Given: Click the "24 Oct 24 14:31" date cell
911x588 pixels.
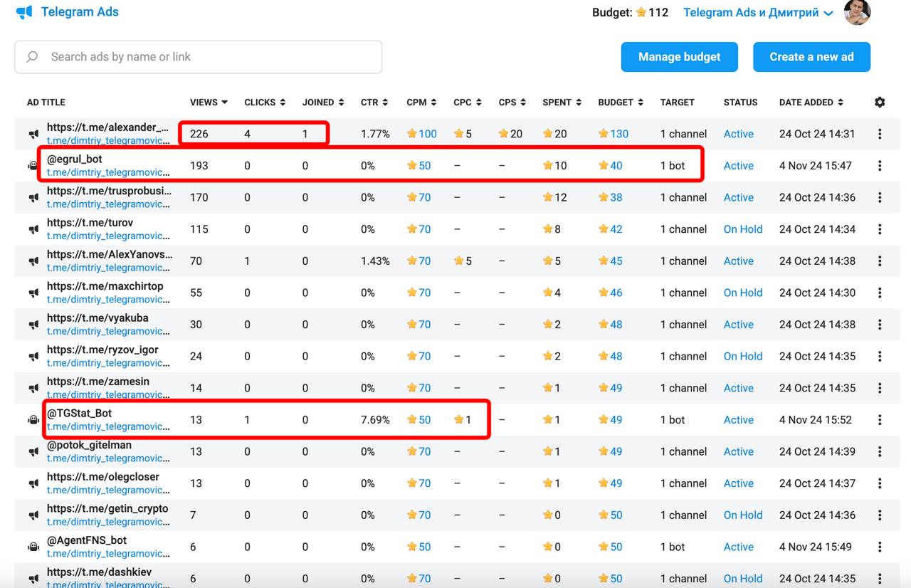Looking at the screenshot, I should 817,134.
